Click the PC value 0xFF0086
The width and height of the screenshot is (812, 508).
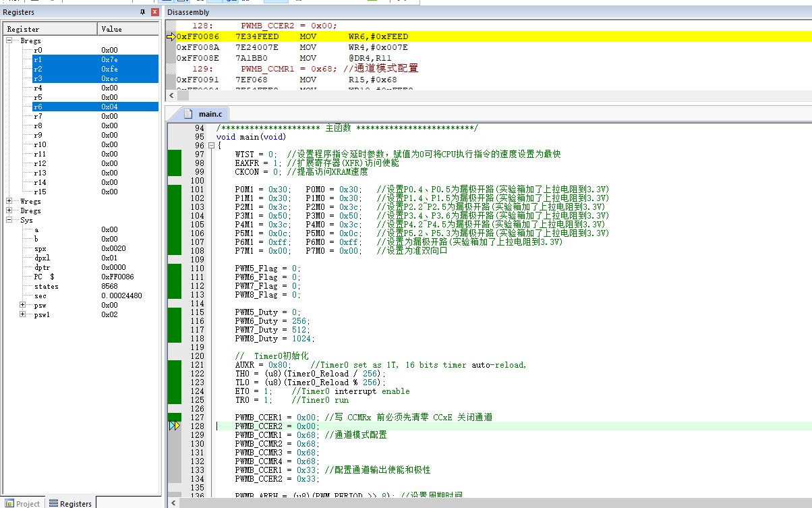point(118,277)
